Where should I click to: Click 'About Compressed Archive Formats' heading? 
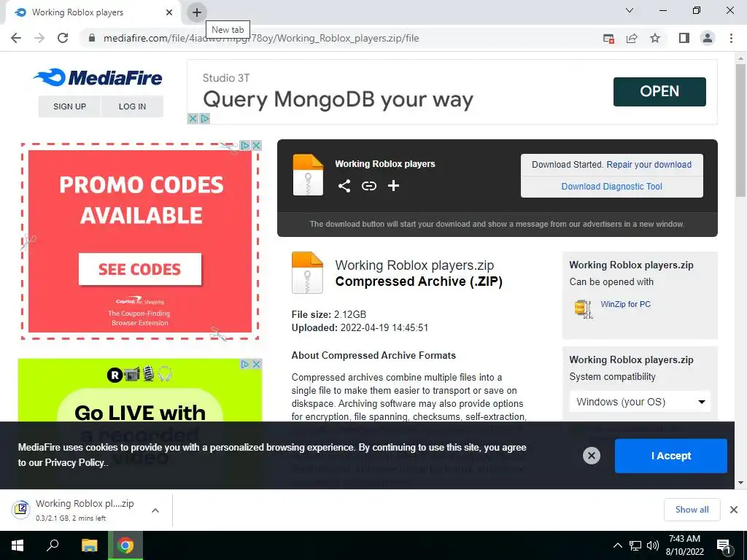[373, 355]
